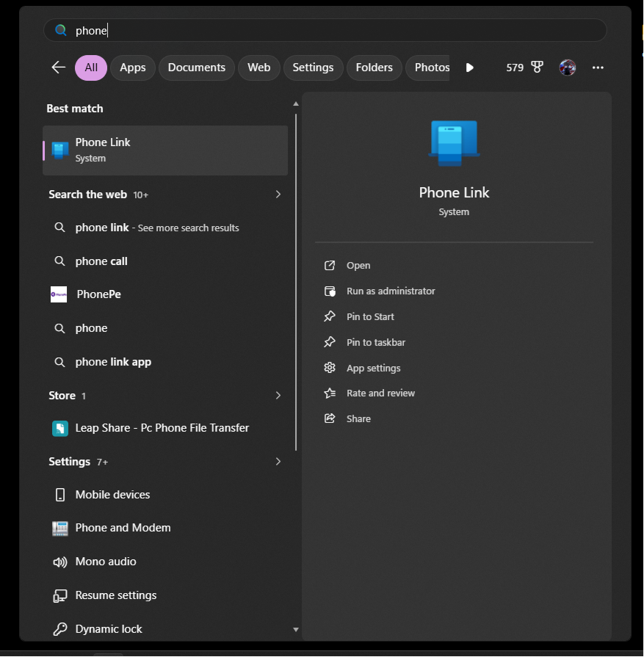The width and height of the screenshot is (644, 657).
Task: Switch to the Documents filter tab
Action: point(197,68)
